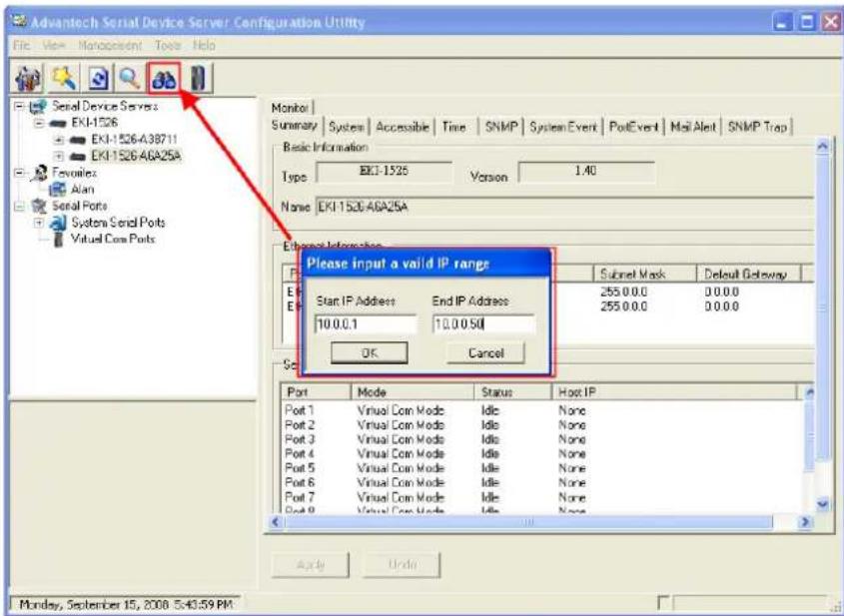Click the Host IP column header

click(x=673, y=392)
